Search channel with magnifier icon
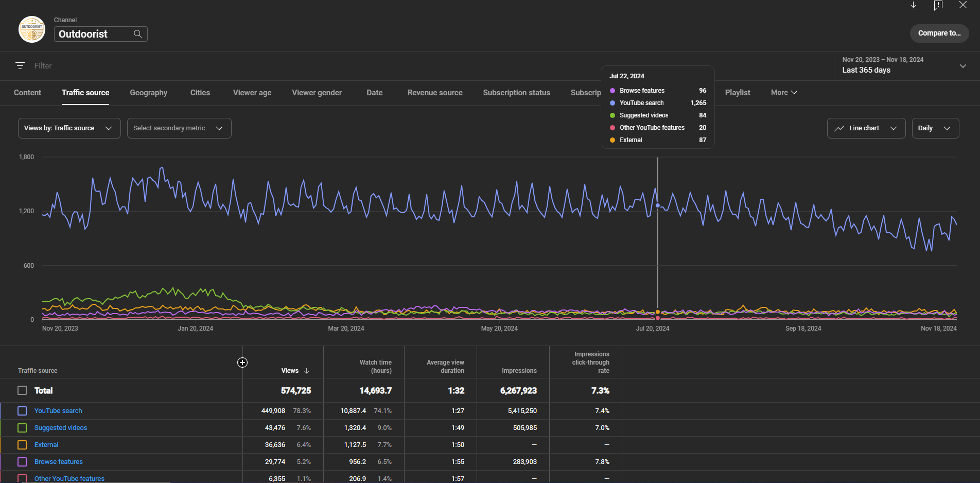Screen dimensions: 980x483 click(x=137, y=34)
